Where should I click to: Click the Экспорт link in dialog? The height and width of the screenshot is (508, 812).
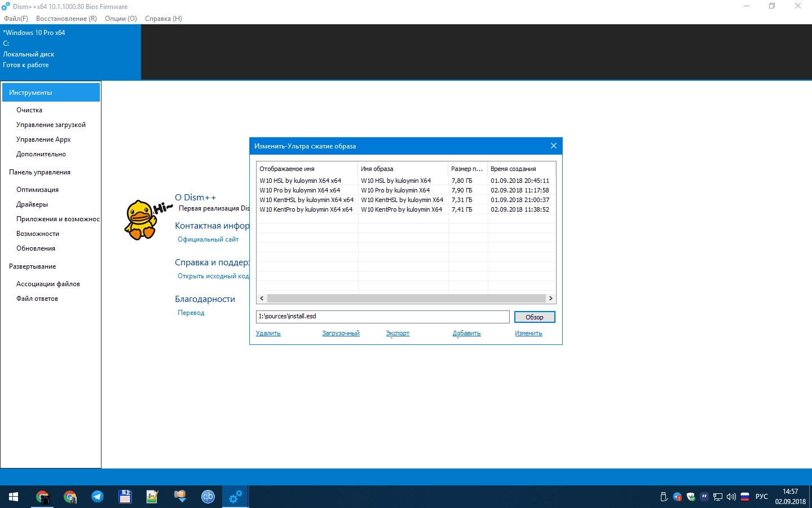click(x=398, y=333)
